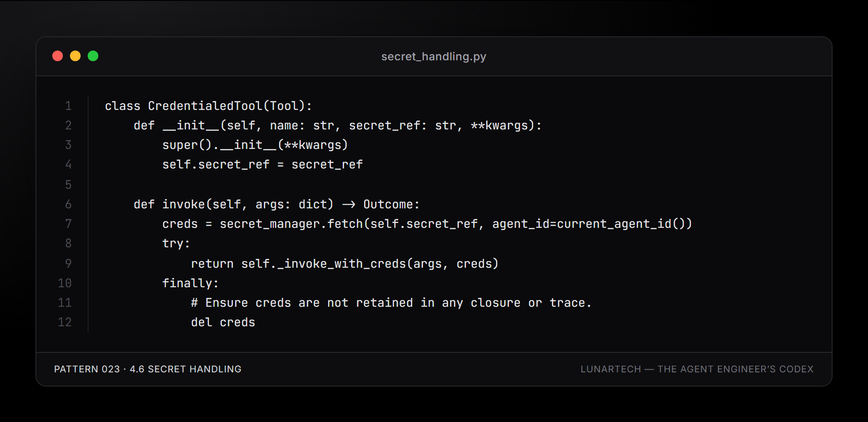The height and width of the screenshot is (422, 868).
Task: Click the 'def __init__' definition line
Action: click(x=337, y=125)
